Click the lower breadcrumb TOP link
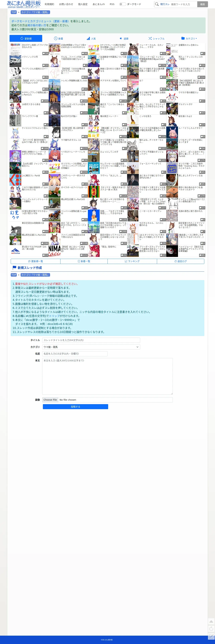Screen dimensions: 215x644 pos(14,275)
